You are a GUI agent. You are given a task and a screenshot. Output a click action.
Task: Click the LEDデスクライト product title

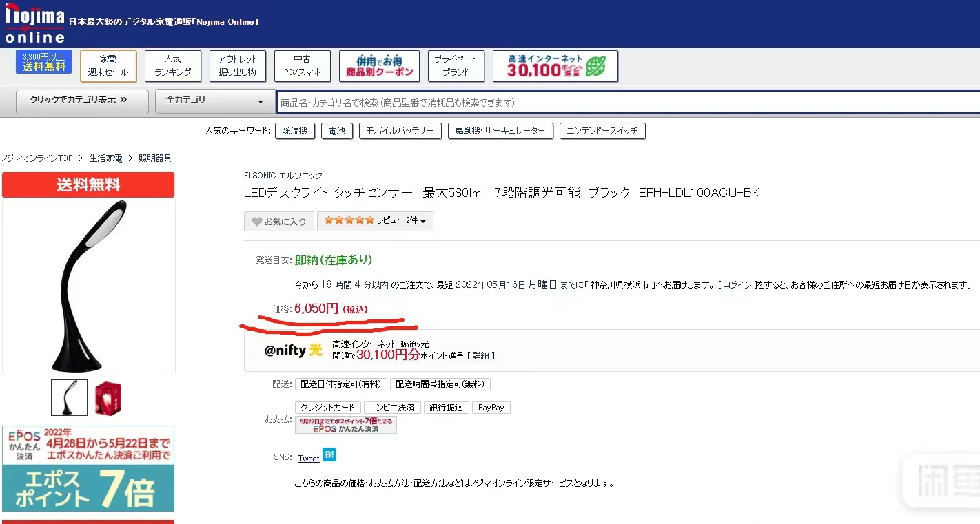coord(502,193)
